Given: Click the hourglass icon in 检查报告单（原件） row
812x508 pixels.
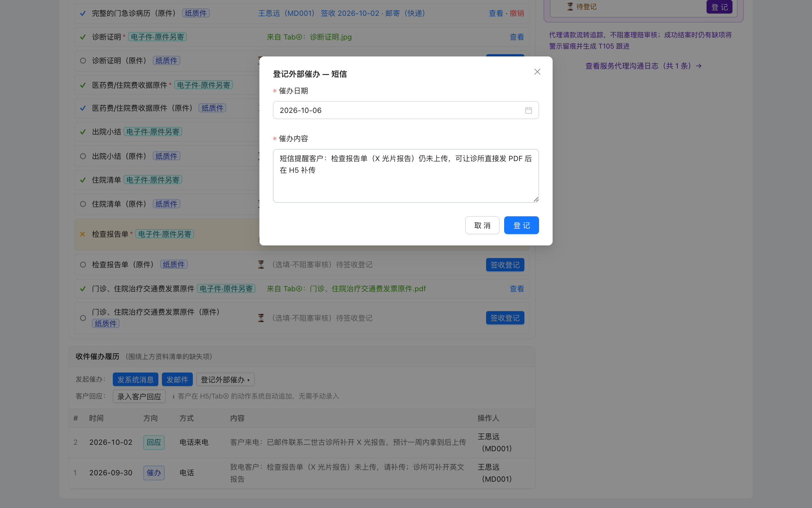Looking at the screenshot, I should [x=261, y=265].
